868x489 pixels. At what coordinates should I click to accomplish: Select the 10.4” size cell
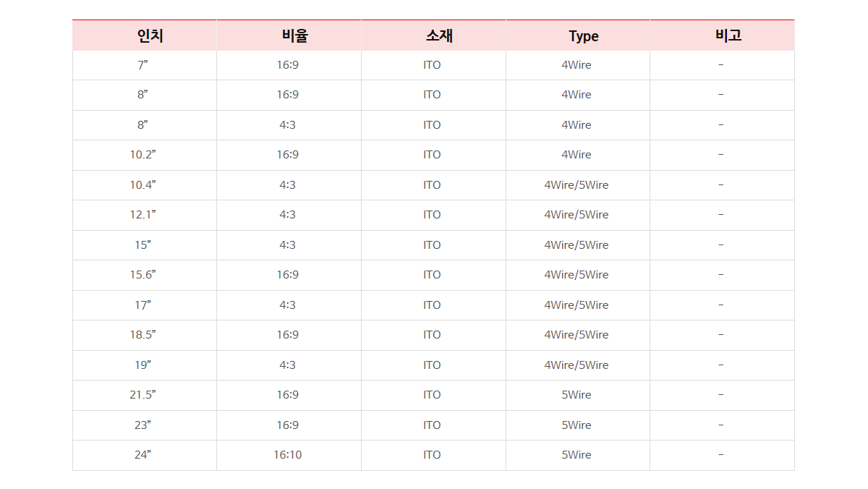(145, 185)
